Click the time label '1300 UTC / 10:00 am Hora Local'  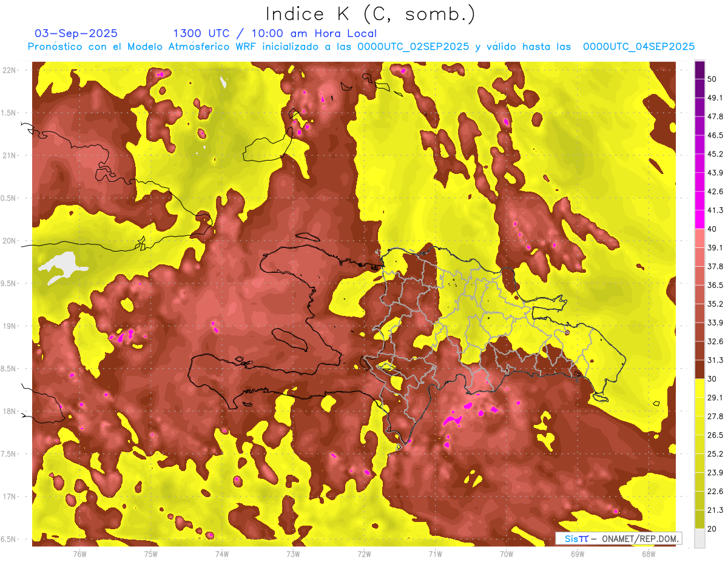coord(275,33)
